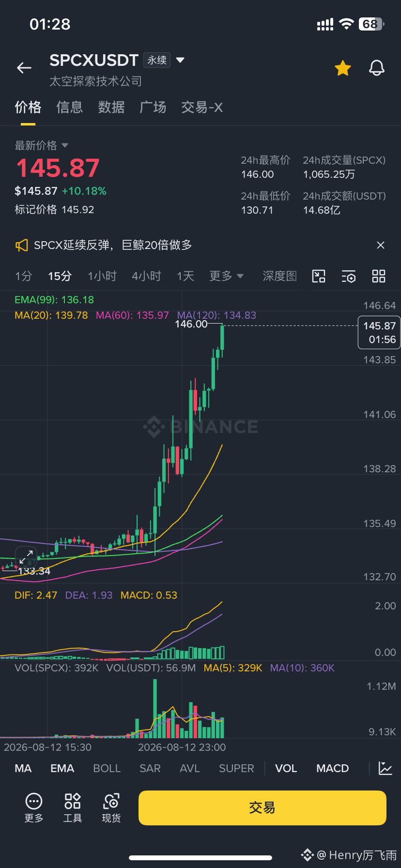Tap the 24h最低价 value 130.71

point(257,210)
